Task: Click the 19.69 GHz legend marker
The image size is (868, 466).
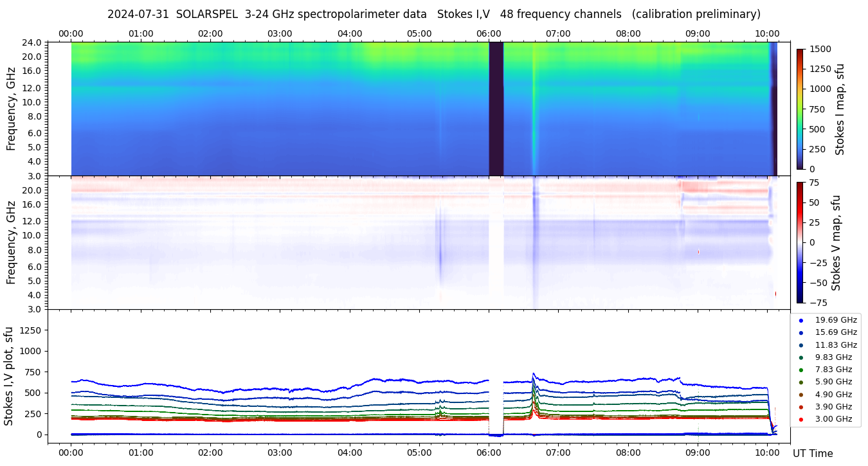Action: click(x=801, y=320)
